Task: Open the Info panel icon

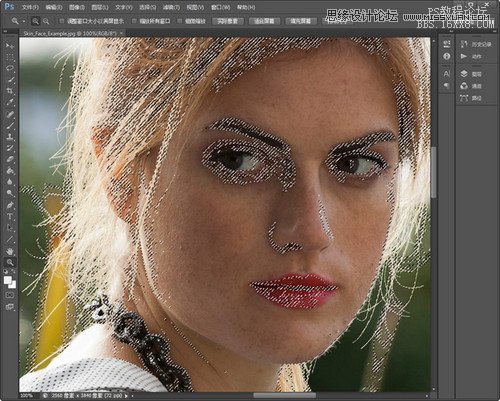Action: pos(447,56)
